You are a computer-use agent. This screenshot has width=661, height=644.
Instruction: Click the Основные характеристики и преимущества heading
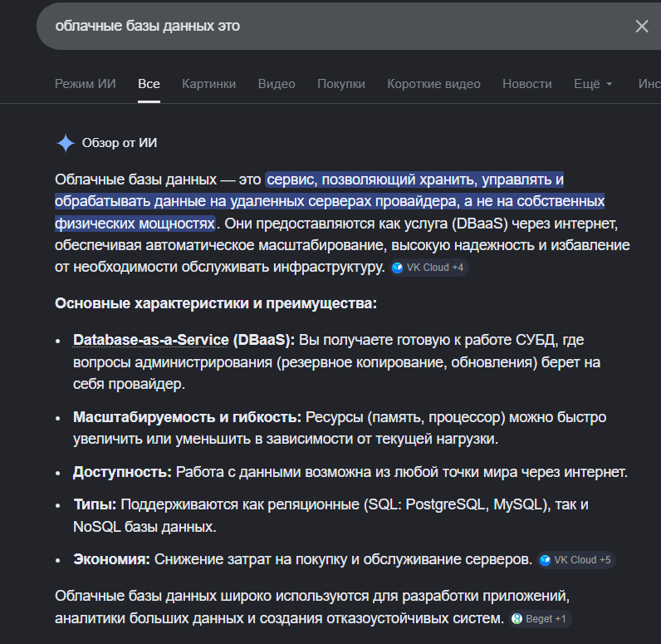(216, 303)
